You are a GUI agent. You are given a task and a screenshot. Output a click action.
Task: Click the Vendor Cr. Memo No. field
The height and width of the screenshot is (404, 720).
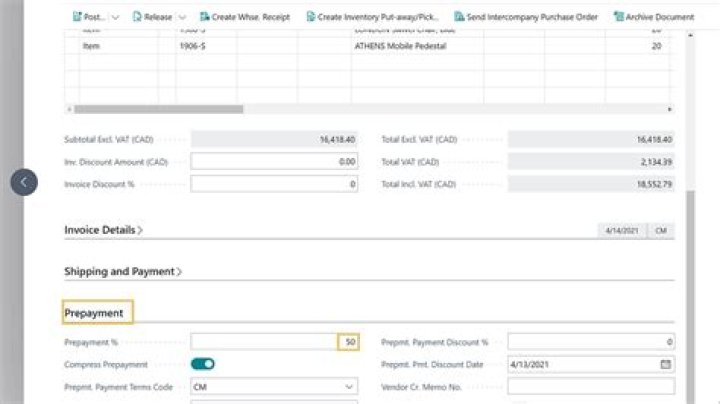coord(590,386)
